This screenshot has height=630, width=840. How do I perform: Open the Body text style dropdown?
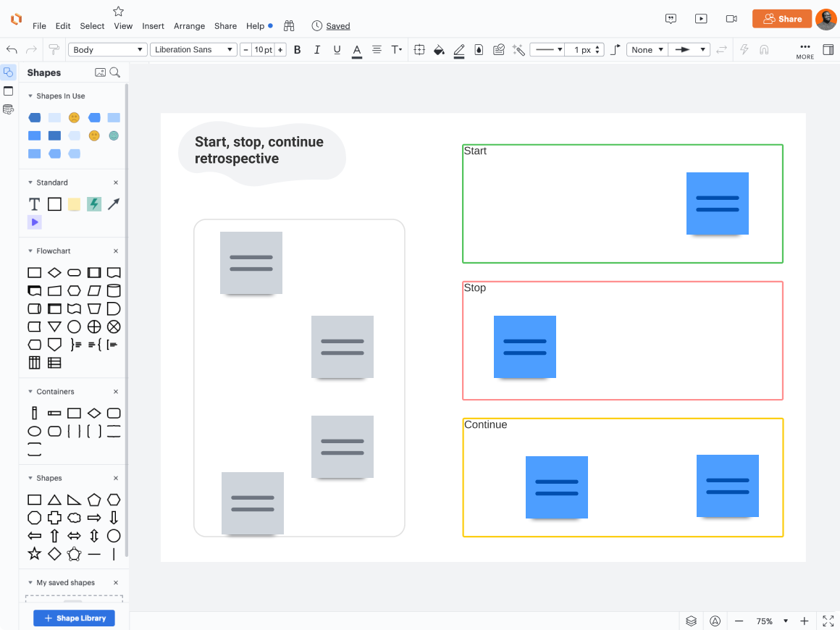108,50
